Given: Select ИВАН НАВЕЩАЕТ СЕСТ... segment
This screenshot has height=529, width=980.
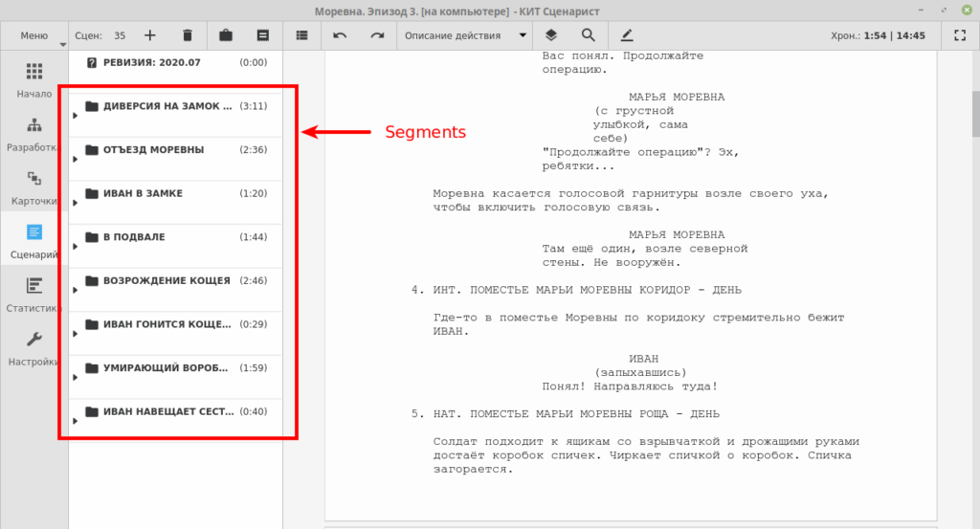Looking at the screenshot, I should (176, 421).
